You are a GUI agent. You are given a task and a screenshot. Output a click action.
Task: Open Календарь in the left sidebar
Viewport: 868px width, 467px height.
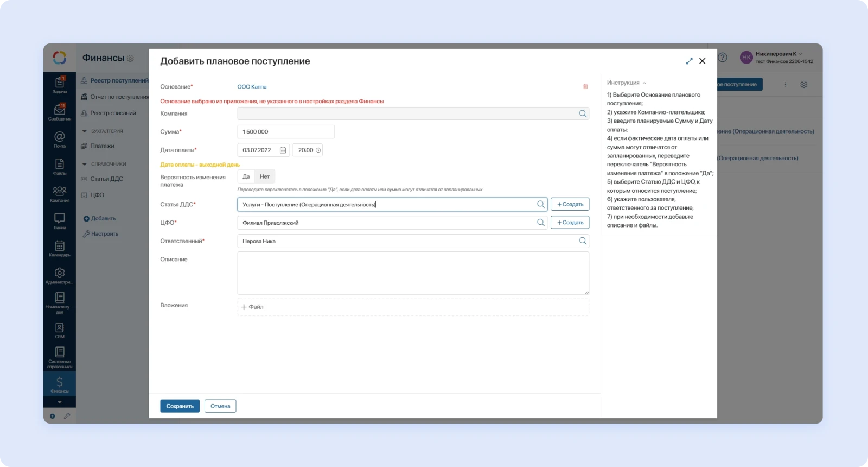coord(60,249)
